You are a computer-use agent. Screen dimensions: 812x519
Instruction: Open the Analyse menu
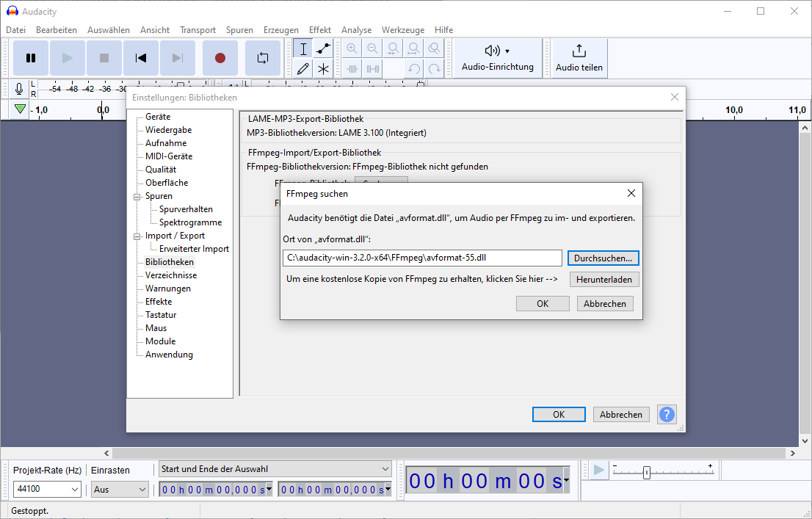[356, 29]
